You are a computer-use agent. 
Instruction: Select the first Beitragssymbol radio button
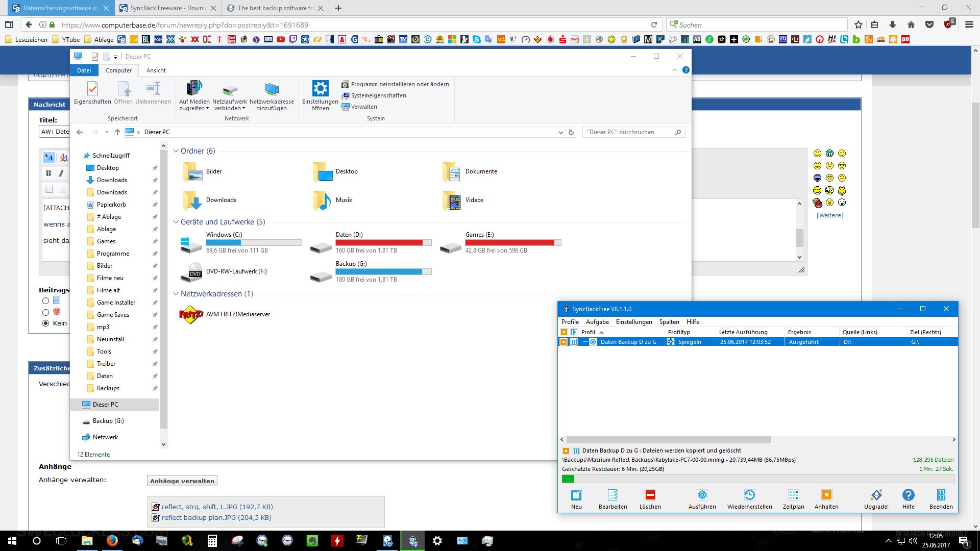click(46, 300)
